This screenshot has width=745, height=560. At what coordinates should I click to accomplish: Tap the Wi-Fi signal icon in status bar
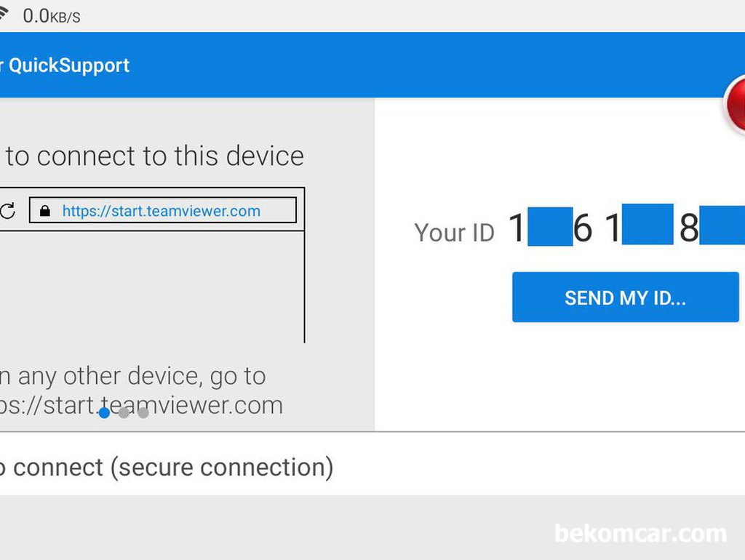[4, 13]
